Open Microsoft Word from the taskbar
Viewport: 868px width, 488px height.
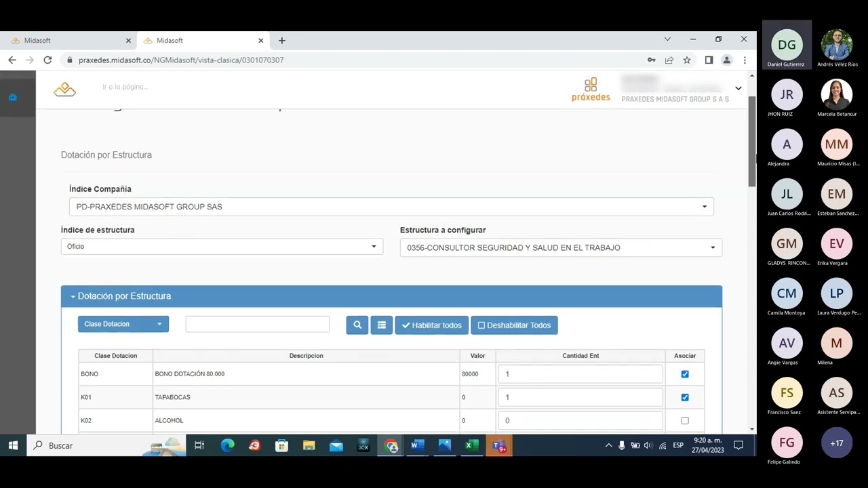pyautogui.click(x=418, y=445)
